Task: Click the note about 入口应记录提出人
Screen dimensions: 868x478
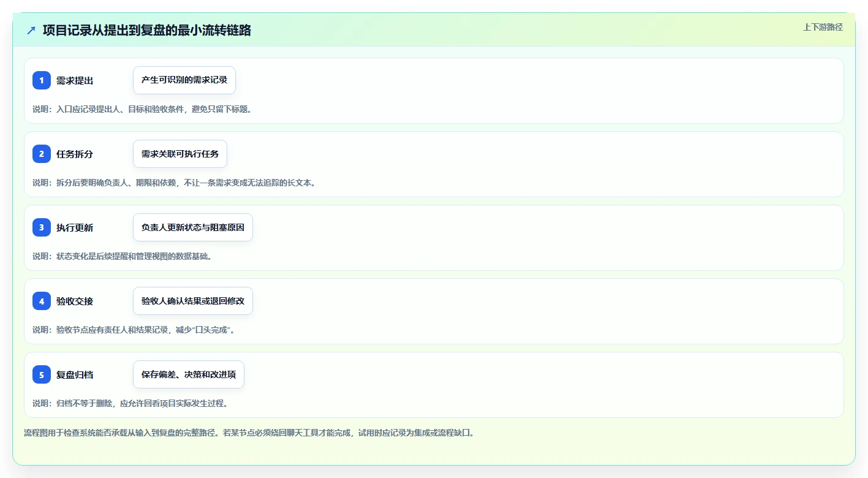Action: click(142, 109)
